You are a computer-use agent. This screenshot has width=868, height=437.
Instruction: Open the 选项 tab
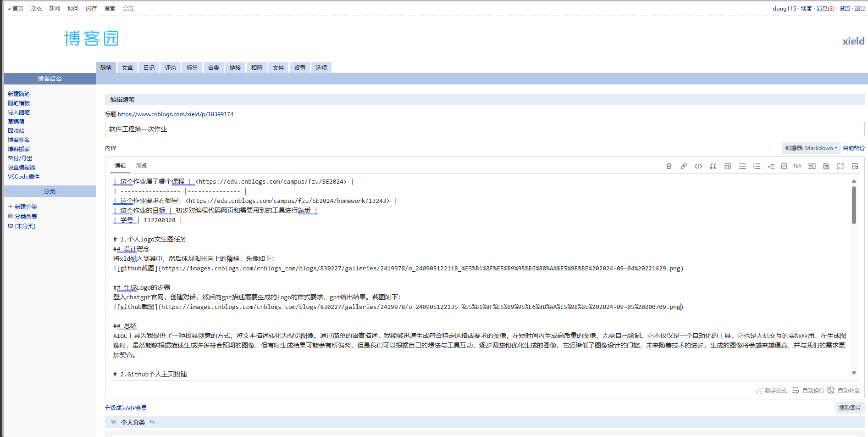(321, 67)
